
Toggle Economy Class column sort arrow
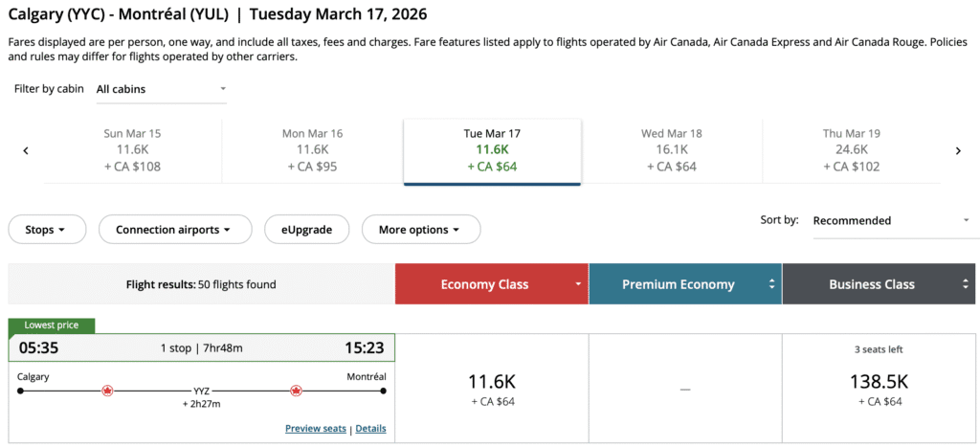(x=578, y=284)
